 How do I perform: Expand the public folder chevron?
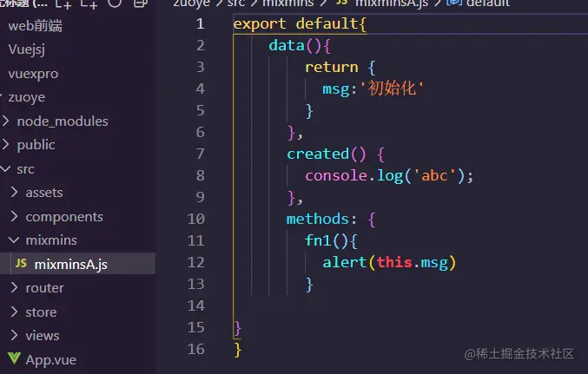point(5,144)
